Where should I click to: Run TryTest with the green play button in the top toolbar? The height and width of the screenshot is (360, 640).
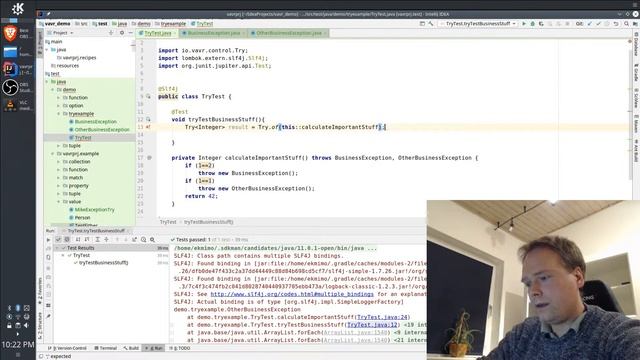tap(524, 24)
